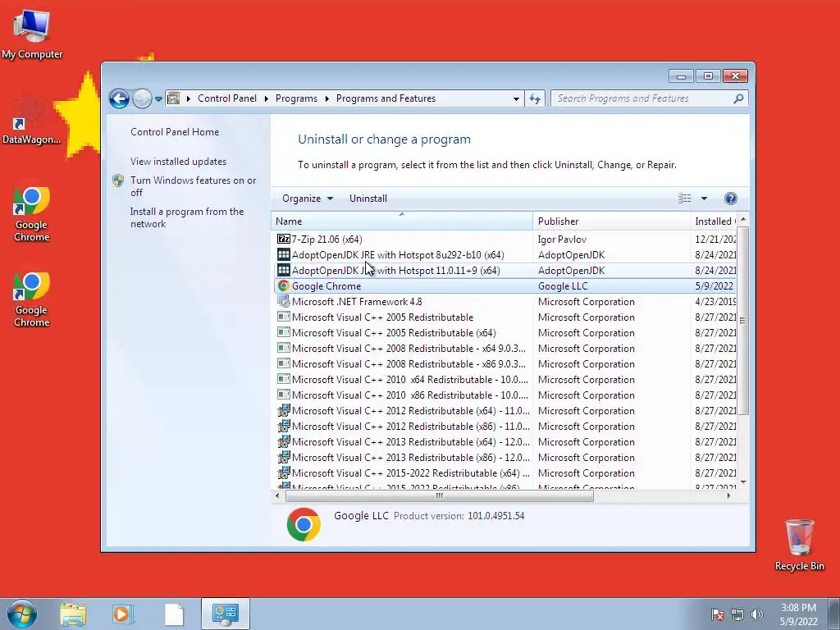The height and width of the screenshot is (630, 840).
Task: Click the volume speaker tray icon
Action: (x=757, y=614)
